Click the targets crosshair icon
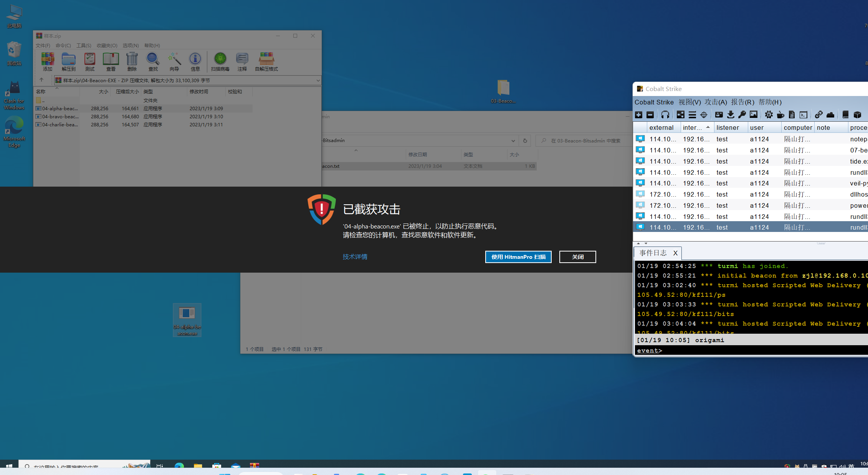Viewport: 868px width, 475px height. pos(704,115)
